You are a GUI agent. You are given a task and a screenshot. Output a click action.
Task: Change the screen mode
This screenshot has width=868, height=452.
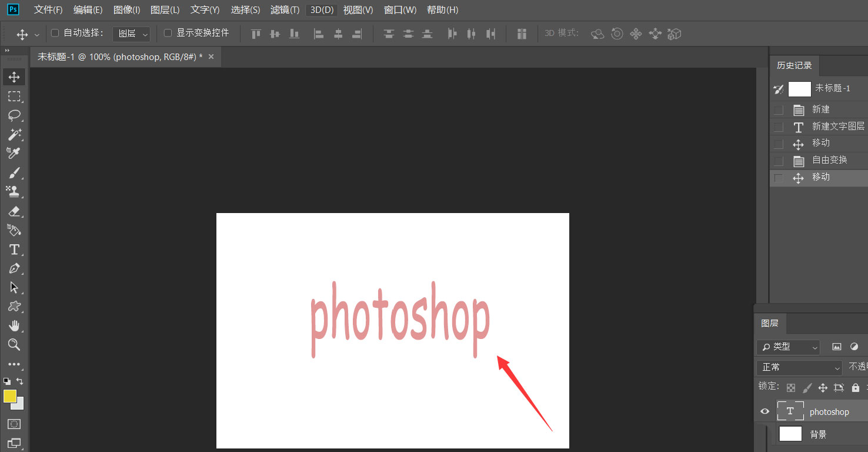14,443
